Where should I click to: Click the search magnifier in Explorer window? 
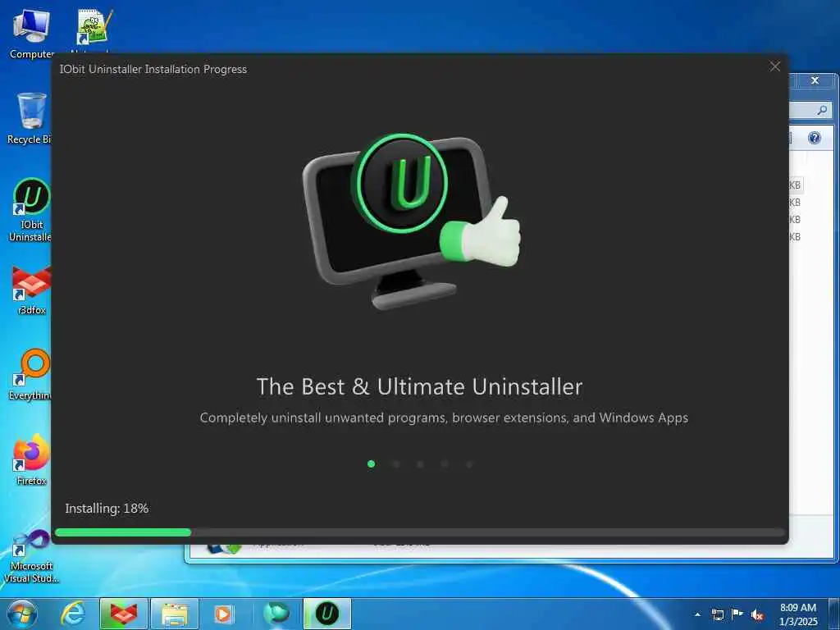click(x=822, y=111)
